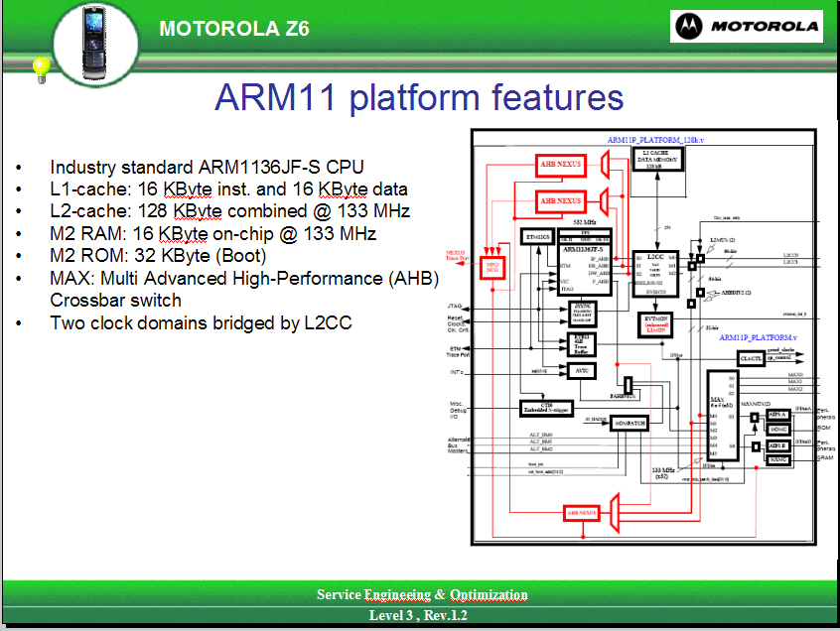The width and height of the screenshot is (840, 631).
Task: Select the "Crossbar switch" text line
Action: click(x=116, y=301)
